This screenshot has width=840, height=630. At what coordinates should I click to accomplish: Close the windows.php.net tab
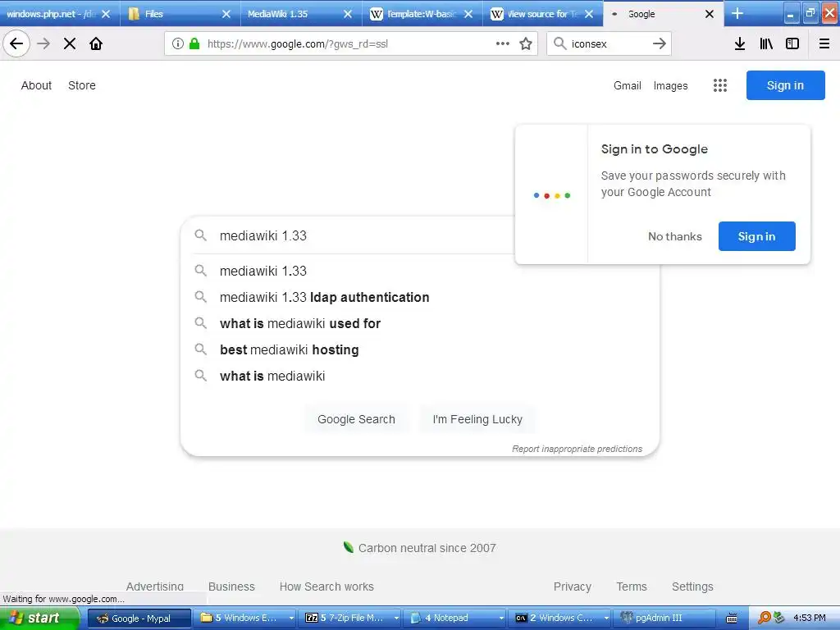pos(106,14)
